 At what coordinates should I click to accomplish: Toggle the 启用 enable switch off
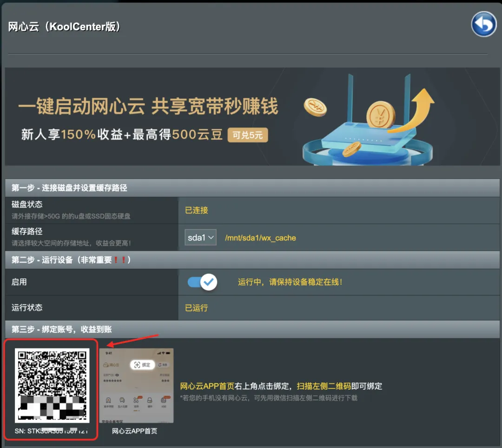[202, 282]
